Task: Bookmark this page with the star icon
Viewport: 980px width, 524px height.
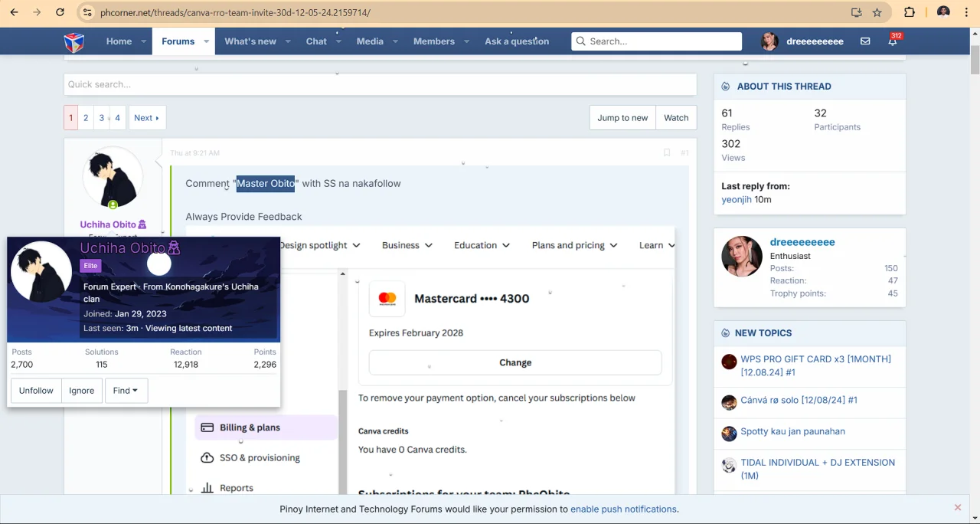Action: point(877,12)
